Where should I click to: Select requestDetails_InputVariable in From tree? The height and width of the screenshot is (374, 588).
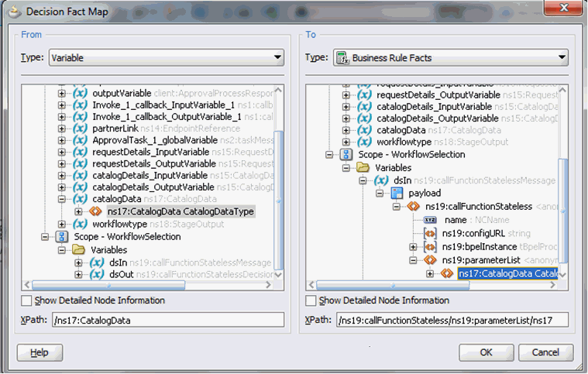click(x=151, y=152)
